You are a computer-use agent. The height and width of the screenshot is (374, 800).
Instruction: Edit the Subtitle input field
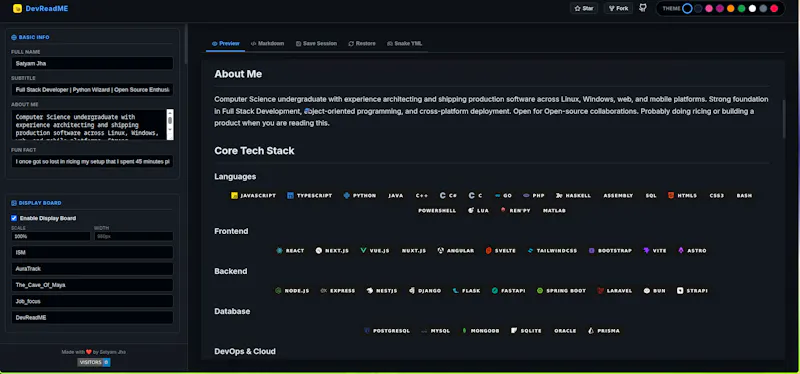coord(92,90)
